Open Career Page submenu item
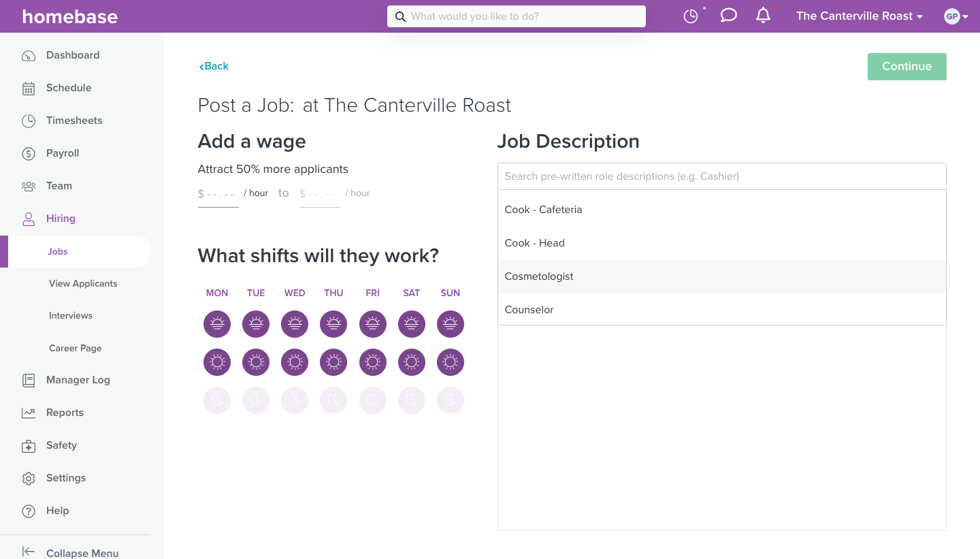This screenshot has width=980, height=559. (76, 348)
